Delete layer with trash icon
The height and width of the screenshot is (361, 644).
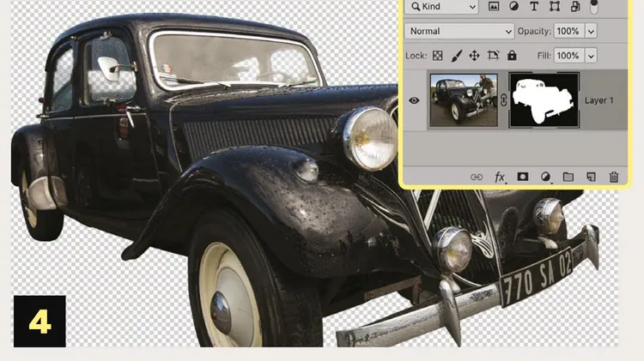coord(614,177)
